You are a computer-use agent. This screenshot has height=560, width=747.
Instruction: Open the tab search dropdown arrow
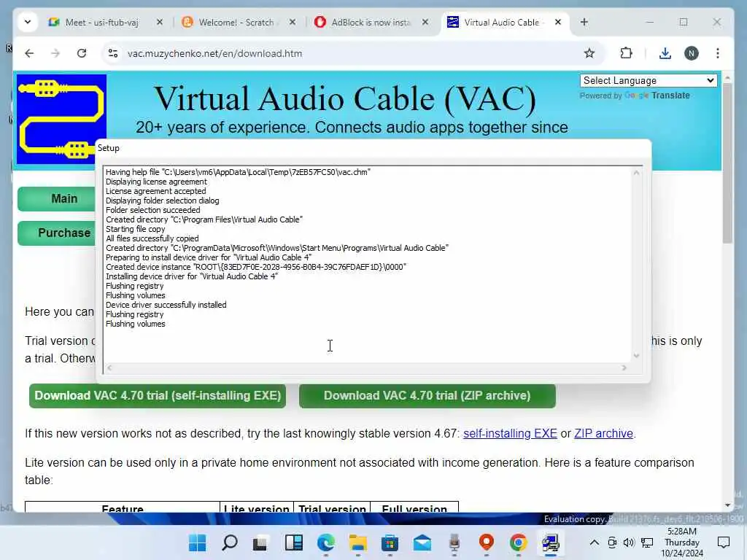click(28, 22)
